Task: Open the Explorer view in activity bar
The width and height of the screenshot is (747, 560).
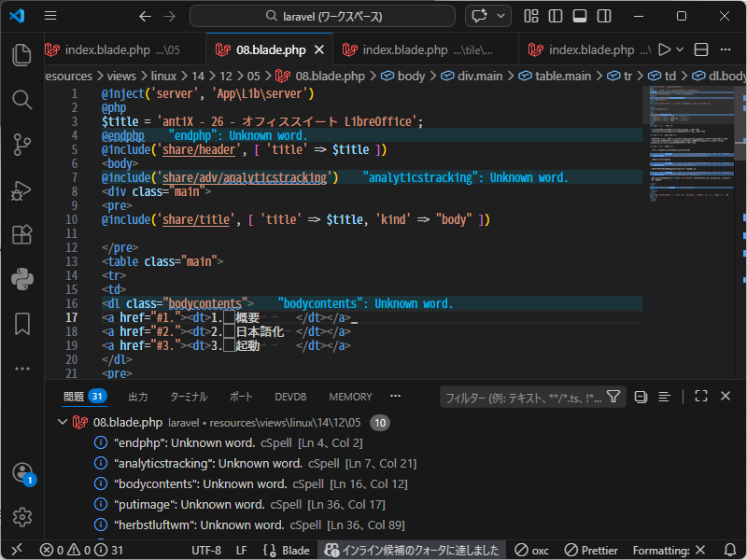Action: click(21, 55)
